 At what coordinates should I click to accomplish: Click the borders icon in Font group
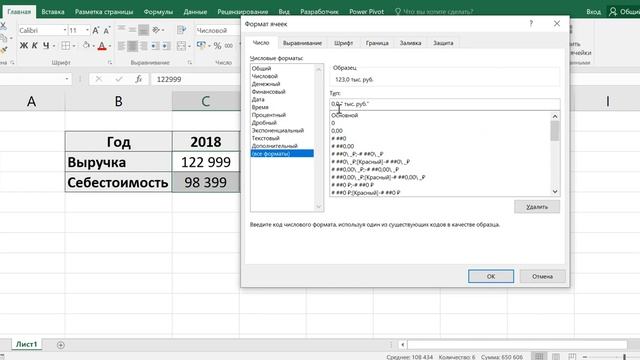coord(65,46)
